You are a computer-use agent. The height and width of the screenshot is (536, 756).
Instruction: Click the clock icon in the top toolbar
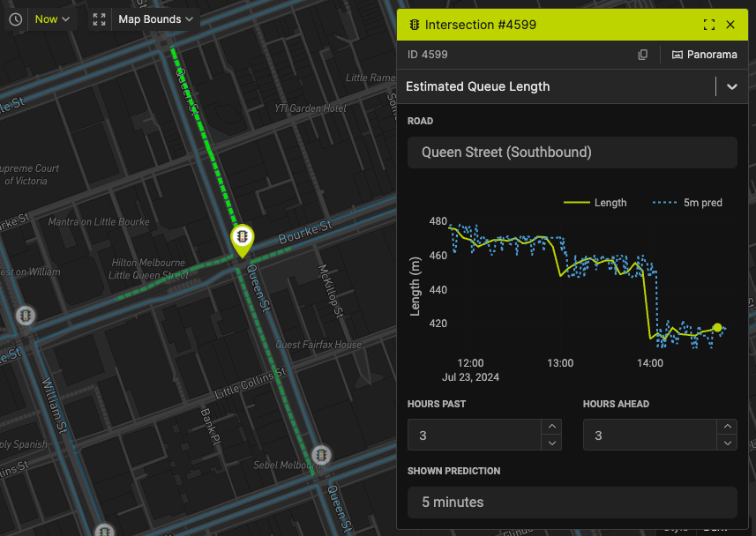click(x=17, y=19)
